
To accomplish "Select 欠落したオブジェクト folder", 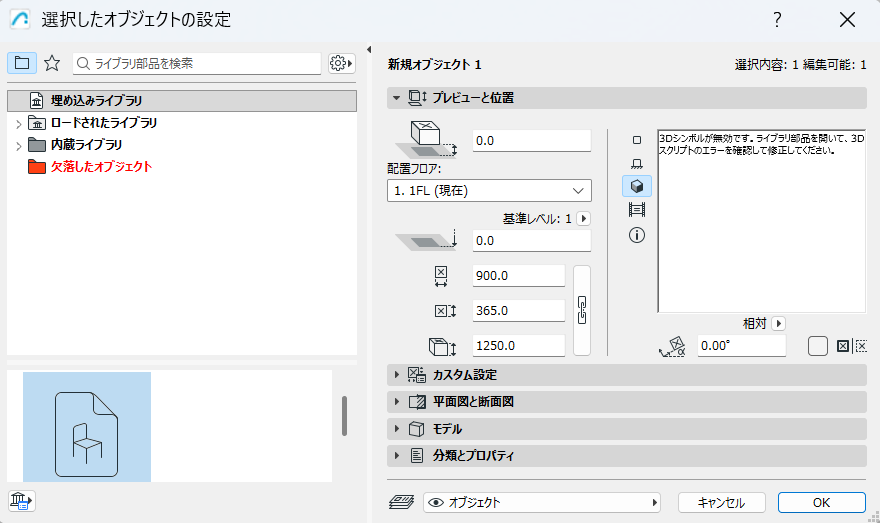I will coord(90,167).
